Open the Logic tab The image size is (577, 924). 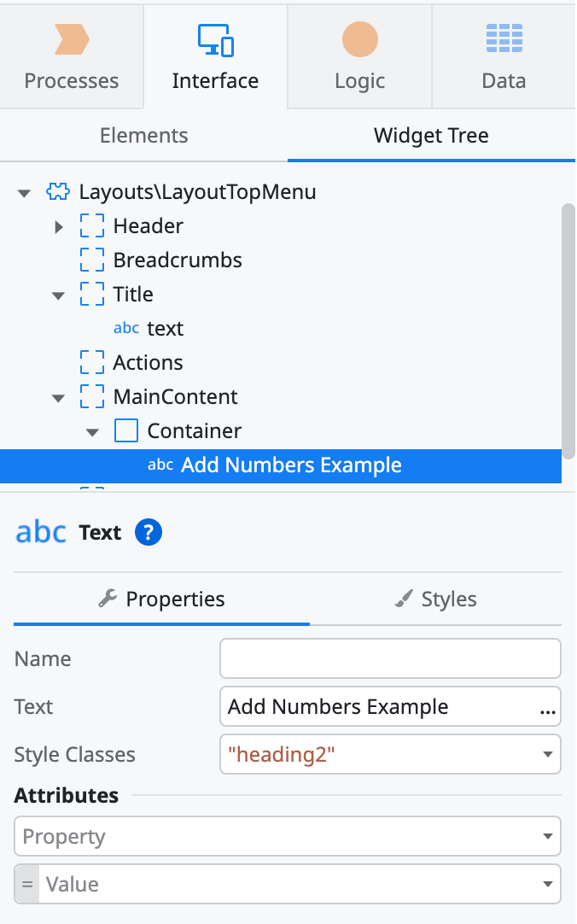coord(359,57)
